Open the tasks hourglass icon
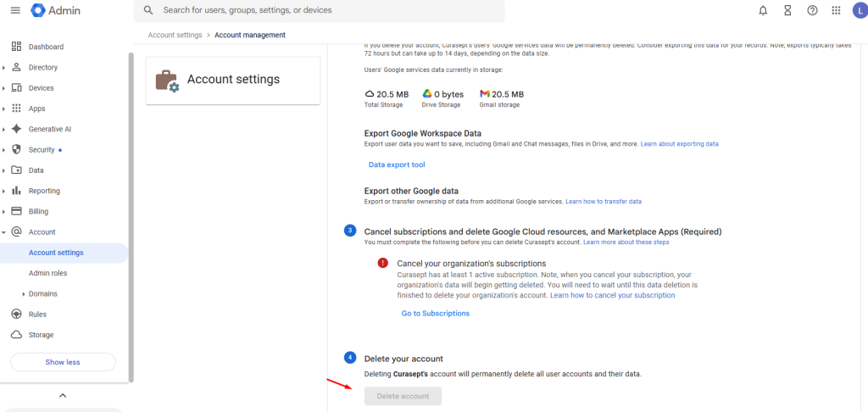The width and height of the screenshot is (868, 412). (787, 10)
